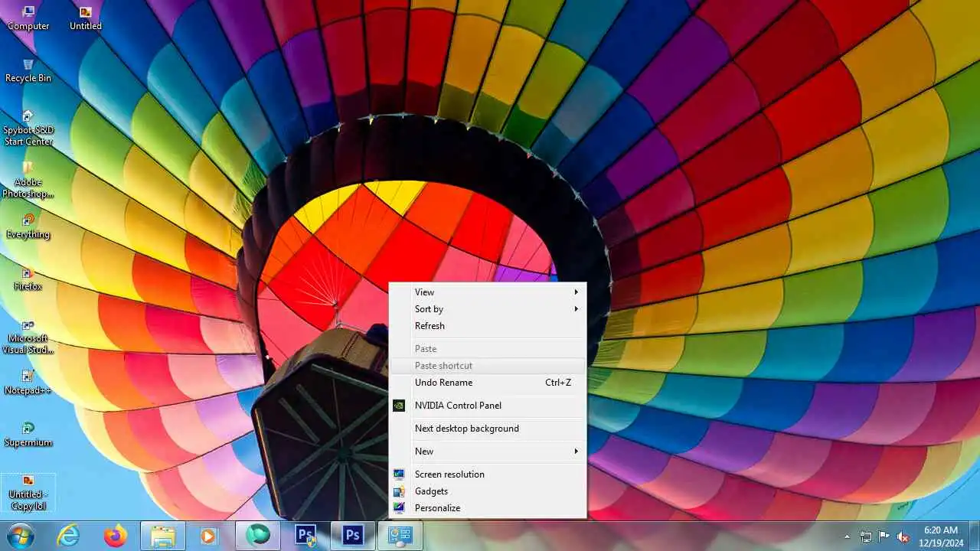Viewport: 980px width, 551px height.
Task: Open the network tray icon
Action: (866, 536)
